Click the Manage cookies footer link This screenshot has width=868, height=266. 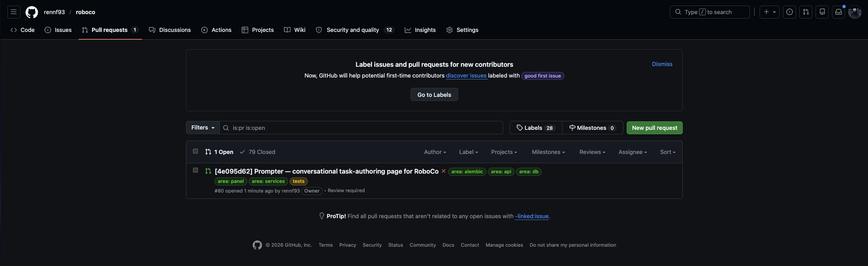tap(504, 245)
